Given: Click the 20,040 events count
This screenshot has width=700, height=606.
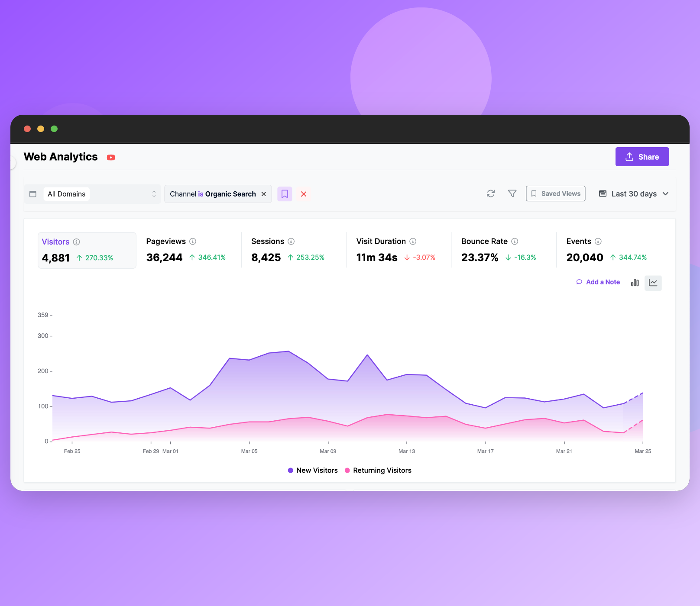Looking at the screenshot, I should tap(585, 258).
